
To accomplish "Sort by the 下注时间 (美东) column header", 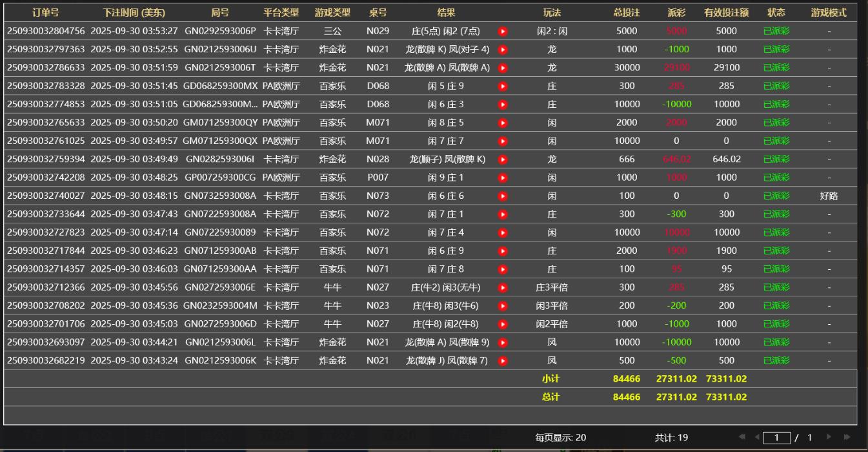I will [134, 12].
